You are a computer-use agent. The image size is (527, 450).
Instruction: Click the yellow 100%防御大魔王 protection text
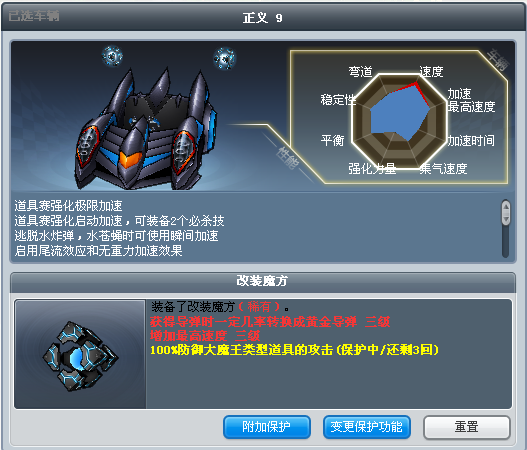pyautogui.click(x=294, y=350)
